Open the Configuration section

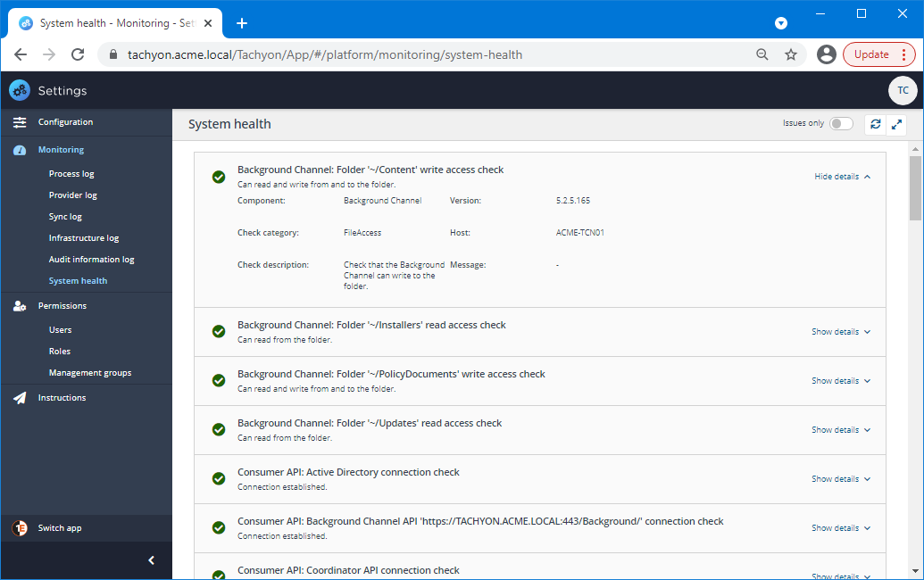click(x=87, y=122)
